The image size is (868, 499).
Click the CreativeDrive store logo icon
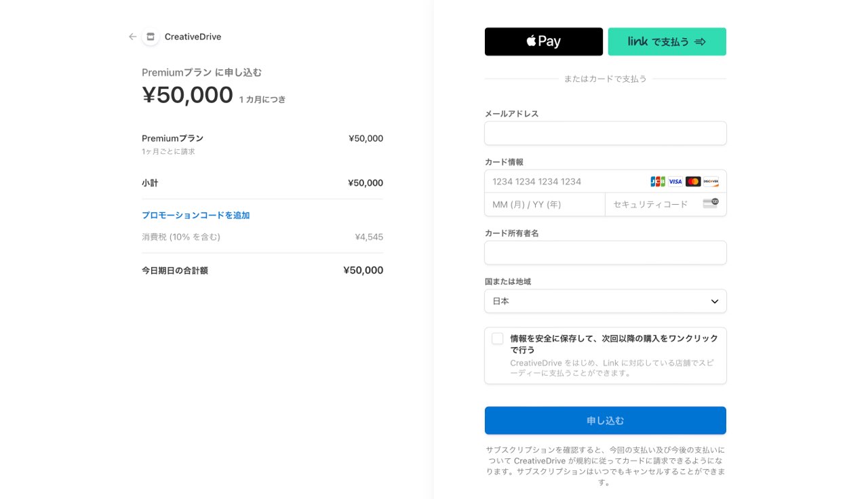[x=151, y=37]
